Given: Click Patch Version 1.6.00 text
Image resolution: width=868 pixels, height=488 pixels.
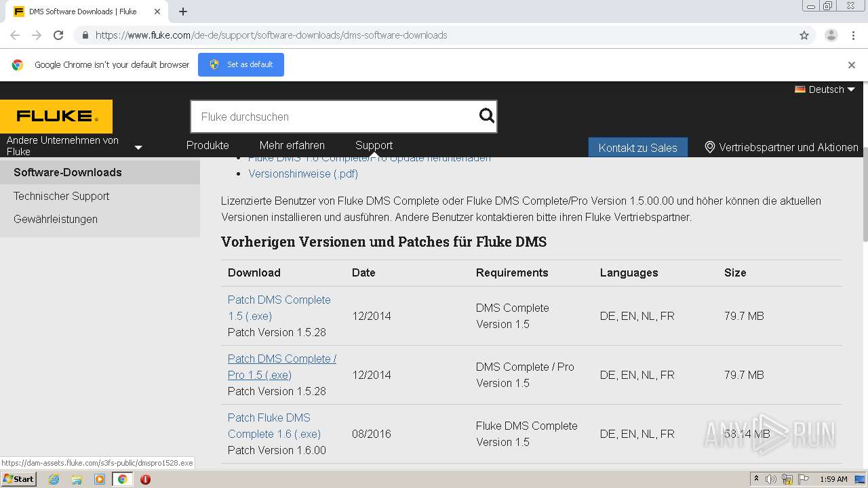Looking at the screenshot, I should pyautogui.click(x=277, y=450).
